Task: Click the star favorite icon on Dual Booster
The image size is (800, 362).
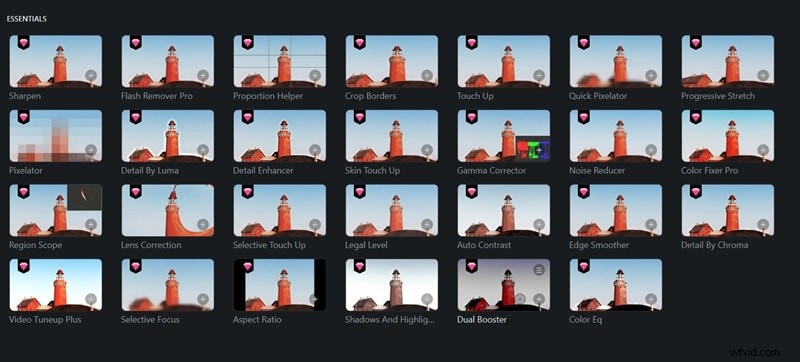Action: click(520, 299)
